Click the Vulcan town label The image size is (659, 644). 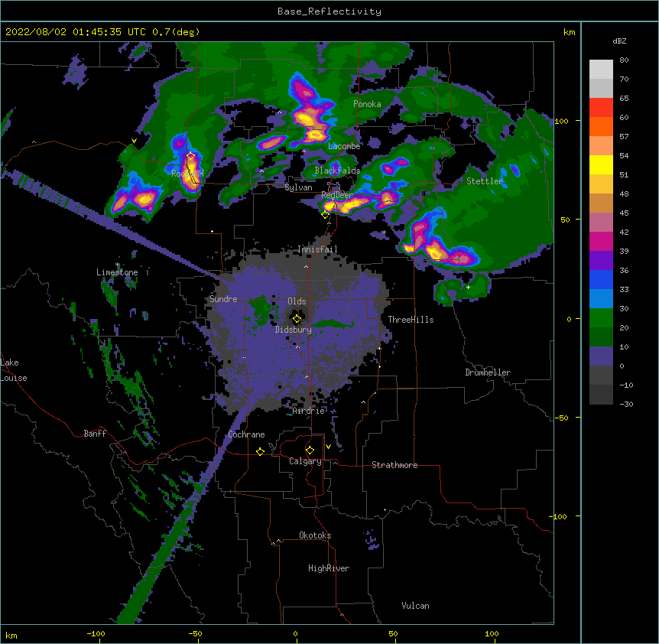pos(415,606)
